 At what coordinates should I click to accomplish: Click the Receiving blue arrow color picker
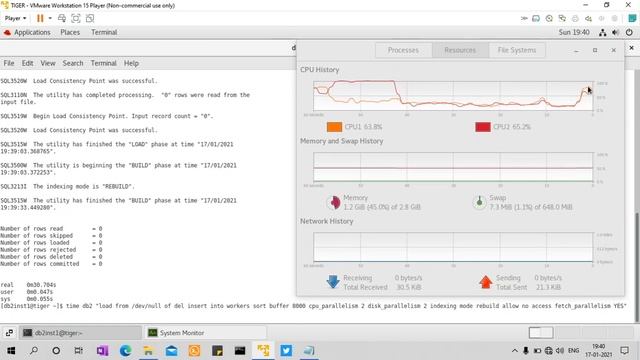[333, 282]
